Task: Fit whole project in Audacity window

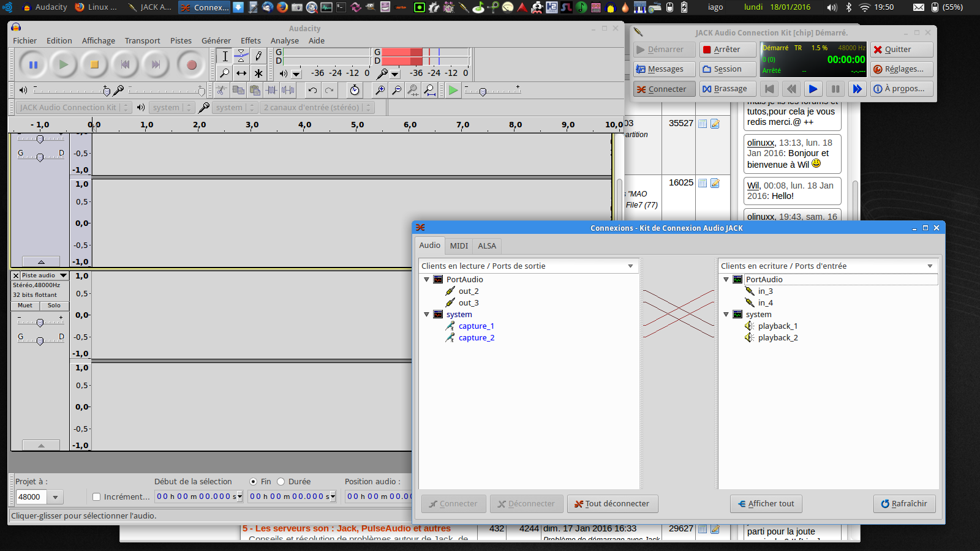Action: pyautogui.click(x=429, y=90)
